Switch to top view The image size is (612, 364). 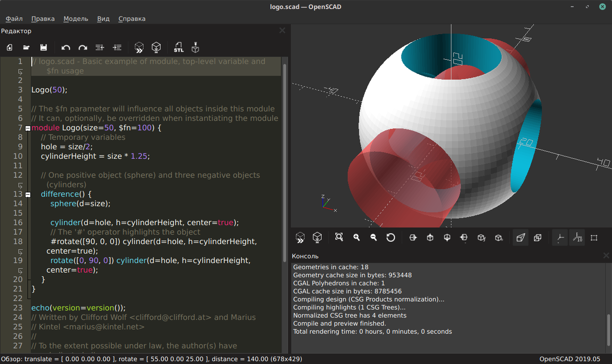[x=430, y=237]
